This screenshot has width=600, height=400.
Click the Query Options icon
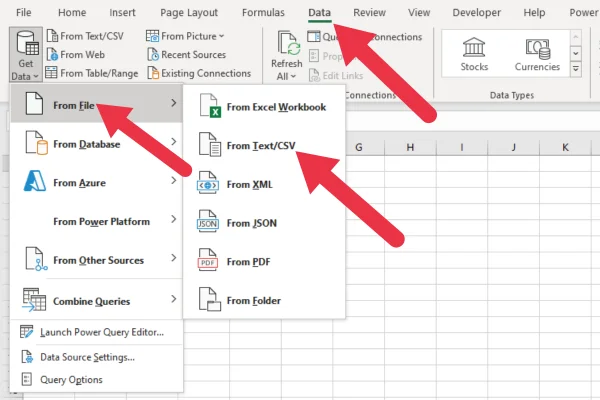(26, 379)
